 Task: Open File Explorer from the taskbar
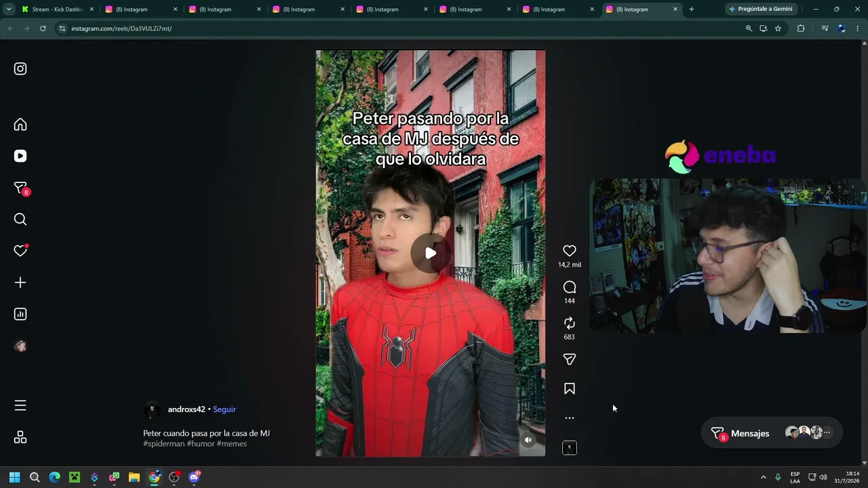point(134,477)
